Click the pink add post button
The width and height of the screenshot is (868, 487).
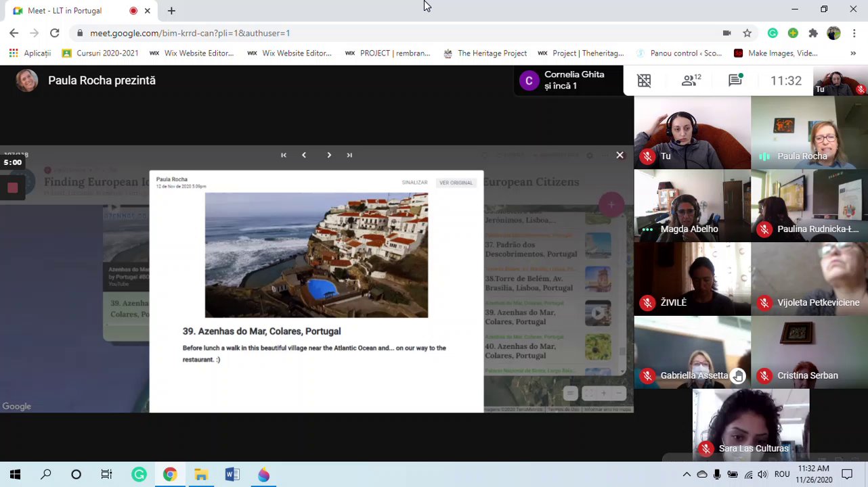[x=611, y=204]
